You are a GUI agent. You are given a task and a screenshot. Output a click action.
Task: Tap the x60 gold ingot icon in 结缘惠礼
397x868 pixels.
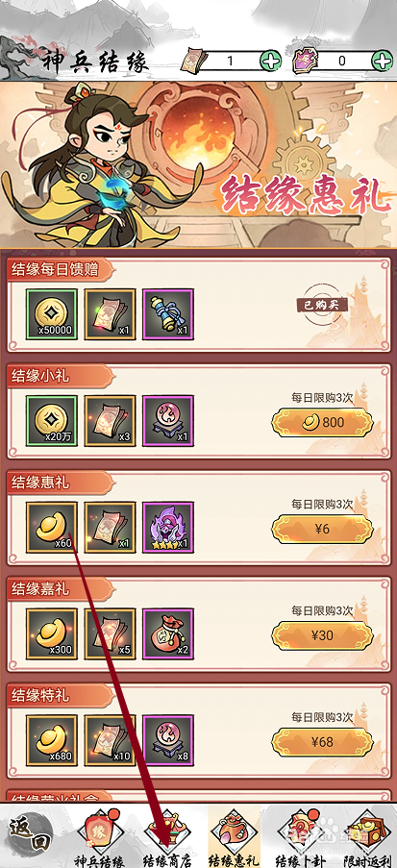[x=52, y=528]
